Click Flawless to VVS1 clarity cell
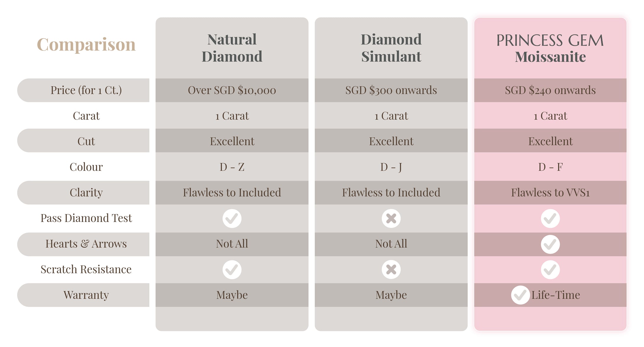The height and width of the screenshot is (347, 644). pyautogui.click(x=550, y=193)
